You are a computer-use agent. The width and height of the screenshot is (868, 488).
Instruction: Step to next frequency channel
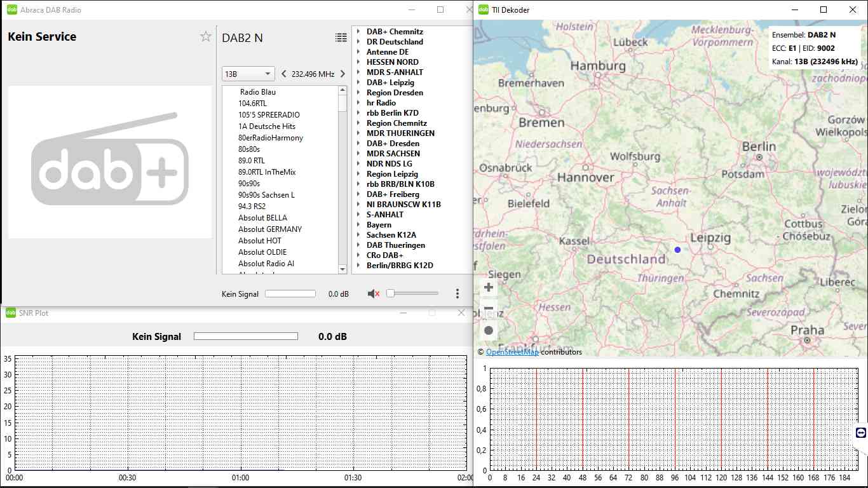342,74
